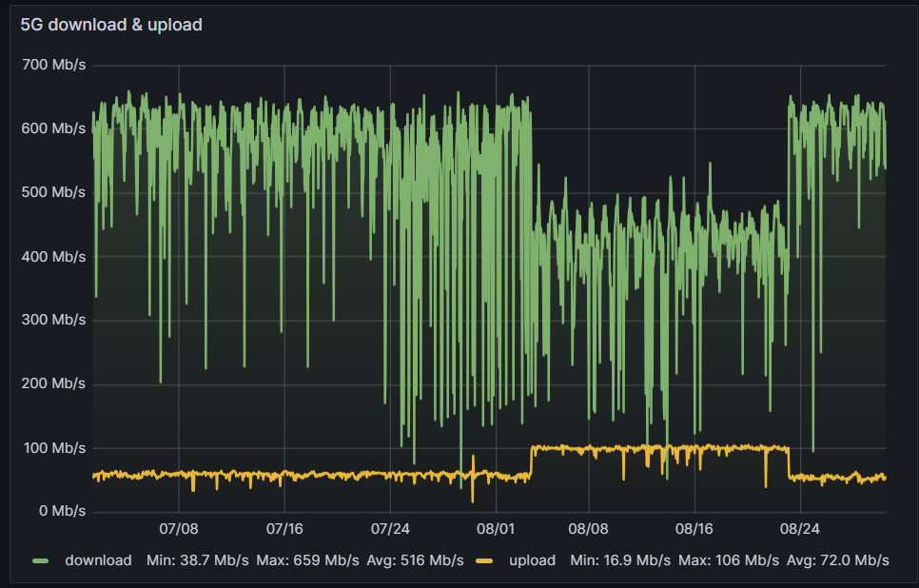
Task: Open the green download series color swatch
Action: click(42, 560)
